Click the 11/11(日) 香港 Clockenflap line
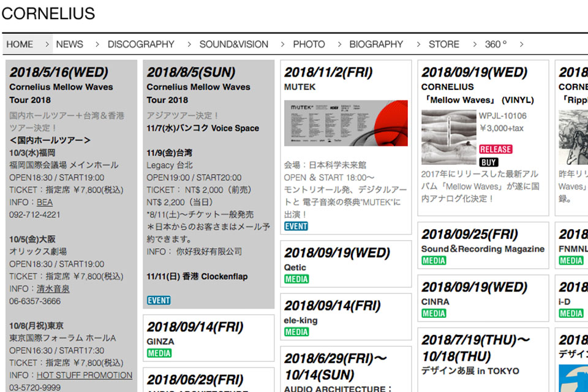Image resolution: width=588 pixels, height=392 pixels. pos(197,276)
